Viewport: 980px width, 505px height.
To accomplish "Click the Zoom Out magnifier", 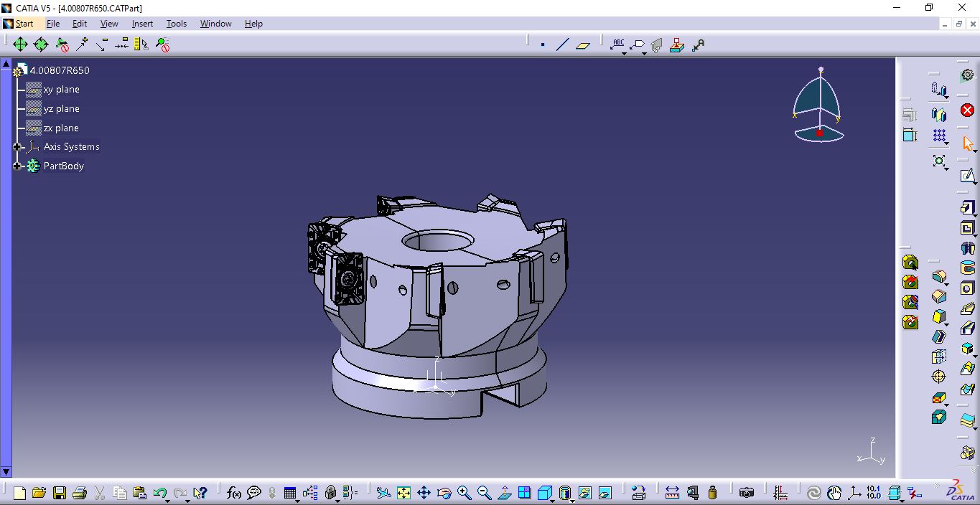I will click(485, 493).
